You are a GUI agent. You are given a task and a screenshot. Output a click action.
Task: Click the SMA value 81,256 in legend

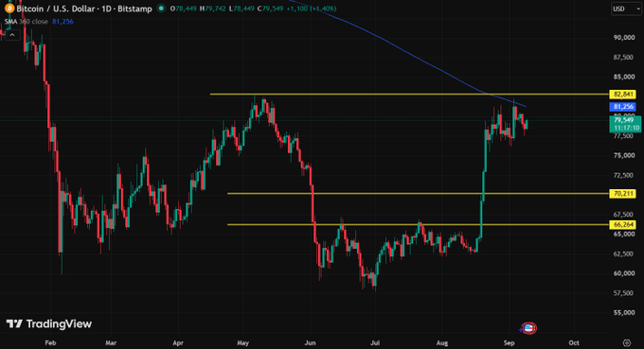point(63,22)
